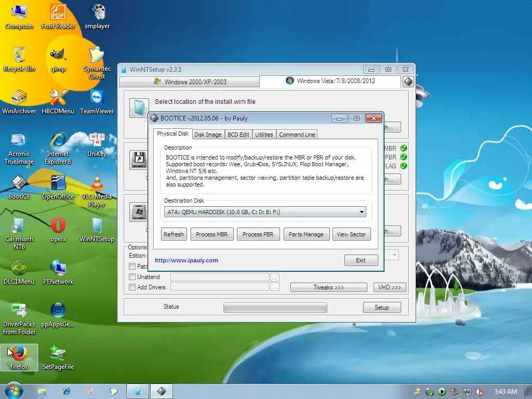This screenshot has height=399, width=532.
Task: Open the BootICE desktop shortcut
Action: pyautogui.click(x=19, y=187)
